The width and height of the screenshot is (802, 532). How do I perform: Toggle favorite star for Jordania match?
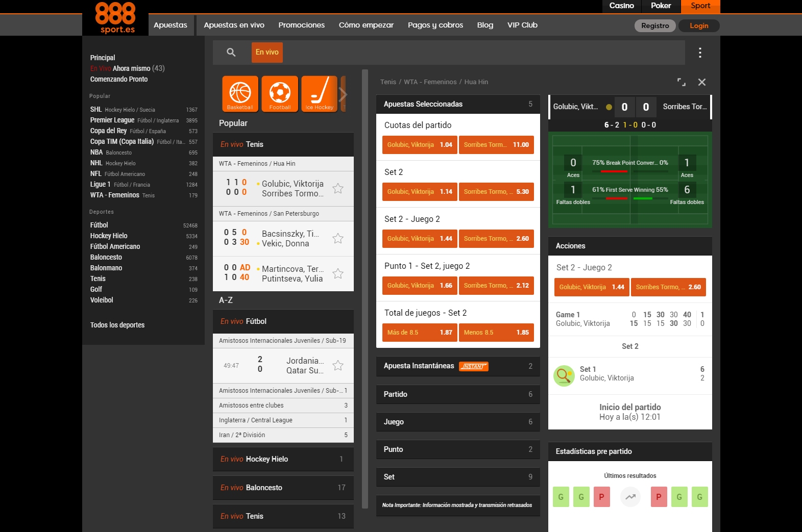coord(338,366)
